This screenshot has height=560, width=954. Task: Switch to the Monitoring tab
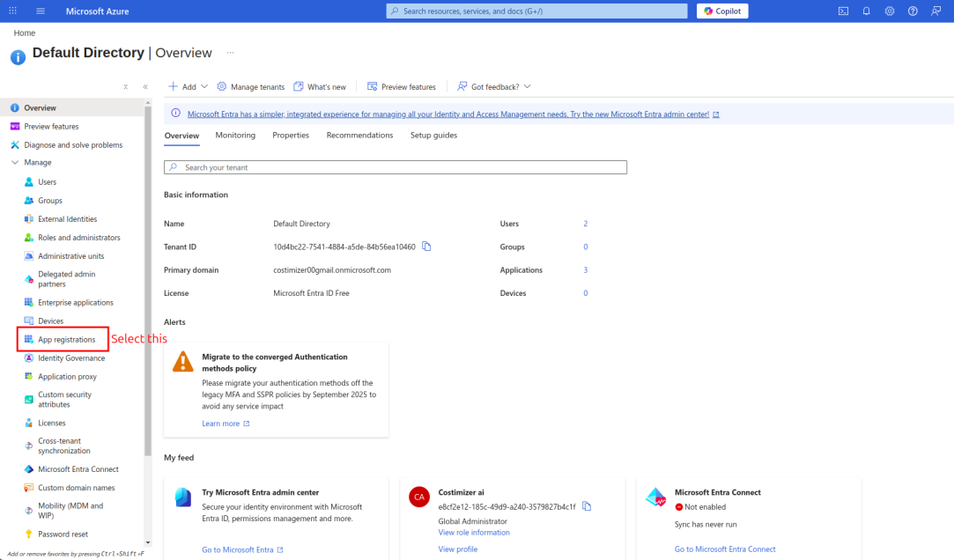[x=235, y=135]
